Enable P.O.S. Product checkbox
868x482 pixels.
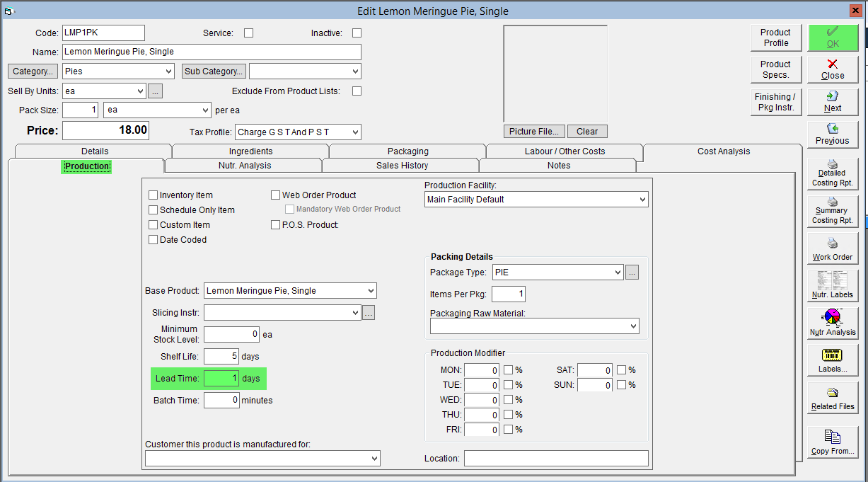coord(276,225)
